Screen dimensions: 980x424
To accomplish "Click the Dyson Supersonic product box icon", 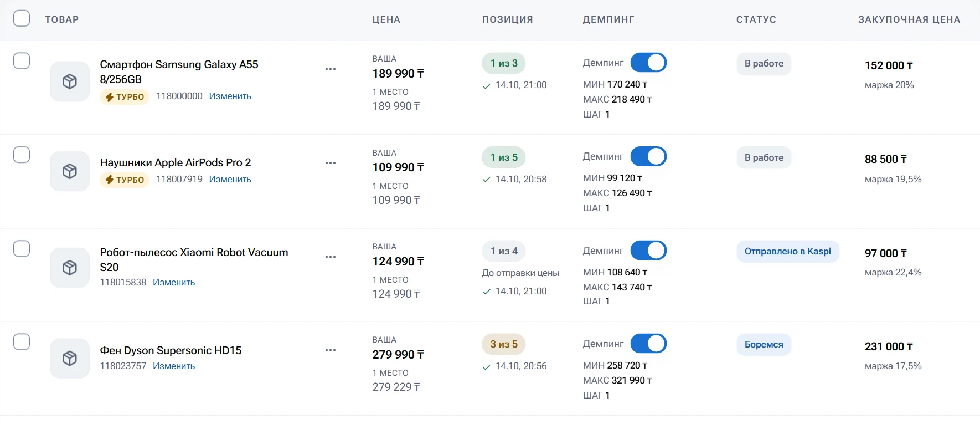I will [x=70, y=358].
